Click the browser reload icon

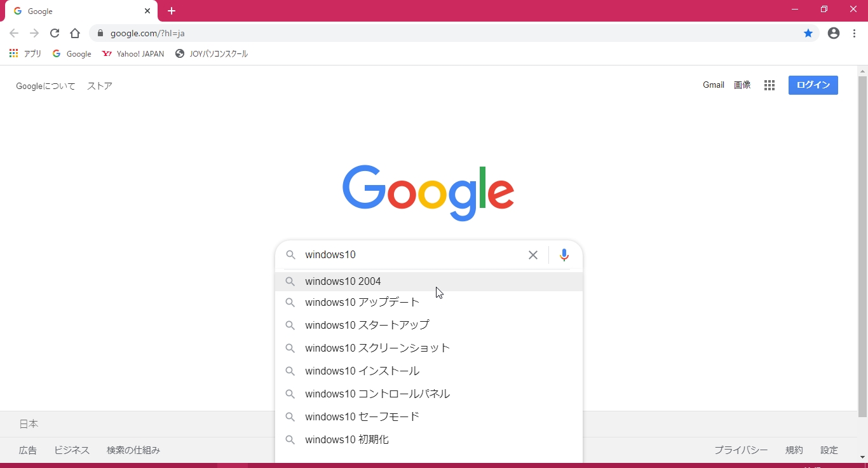pyautogui.click(x=55, y=33)
